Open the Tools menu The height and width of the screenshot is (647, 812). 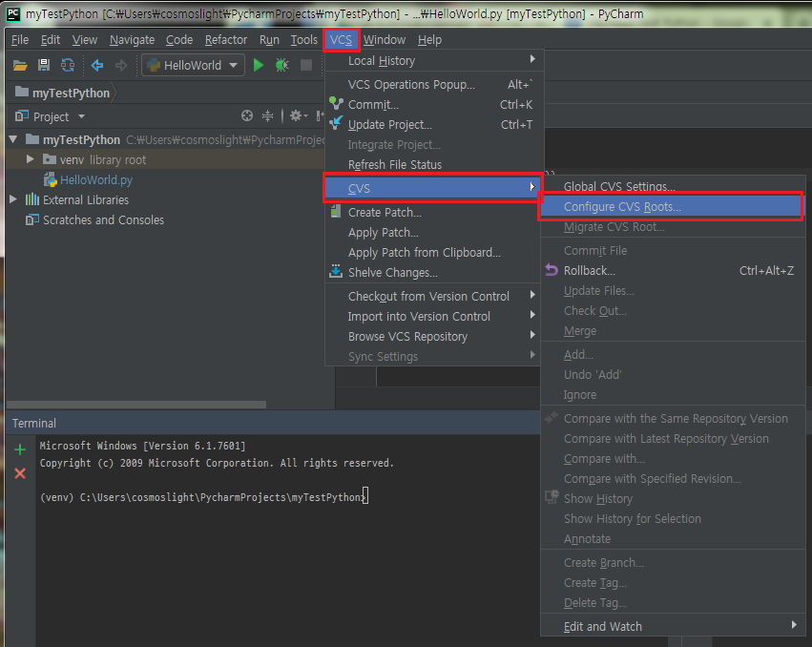[x=304, y=40]
